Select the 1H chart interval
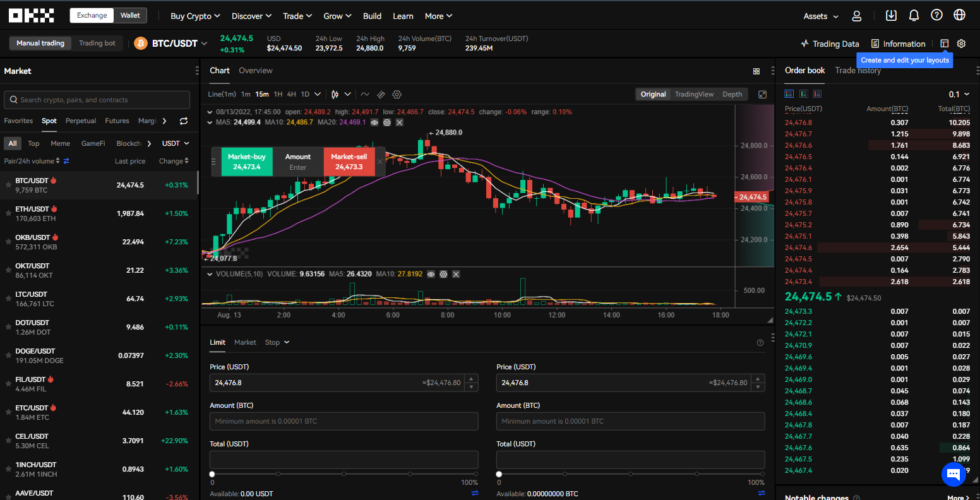Viewport: 980px width, 500px height. pos(278,94)
